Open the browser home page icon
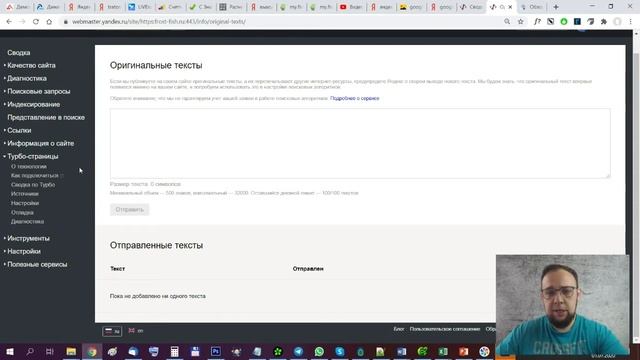Image resolution: width=640 pixels, height=360 pixels. (49, 22)
